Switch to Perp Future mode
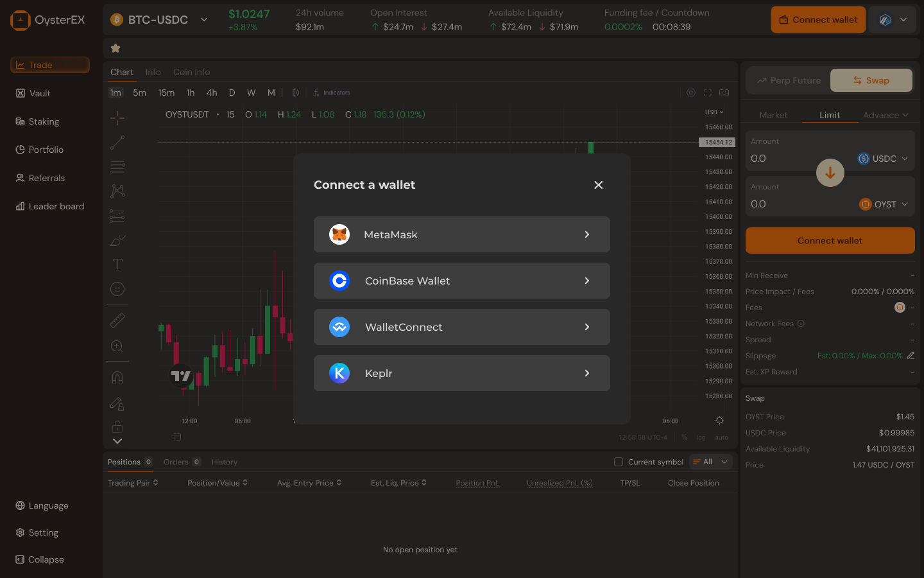924x578 pixels. pyautogui.click(x=789, y=80)
